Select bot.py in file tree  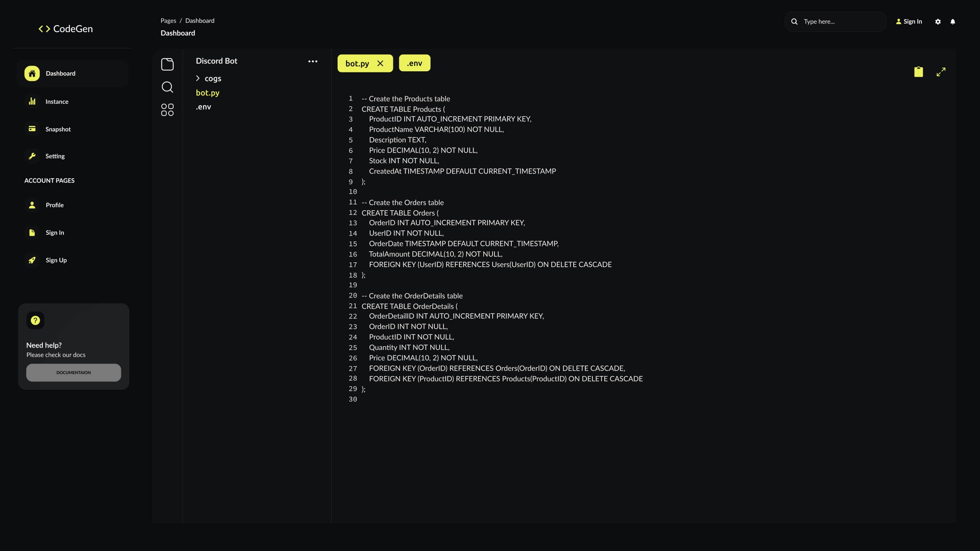208,93
